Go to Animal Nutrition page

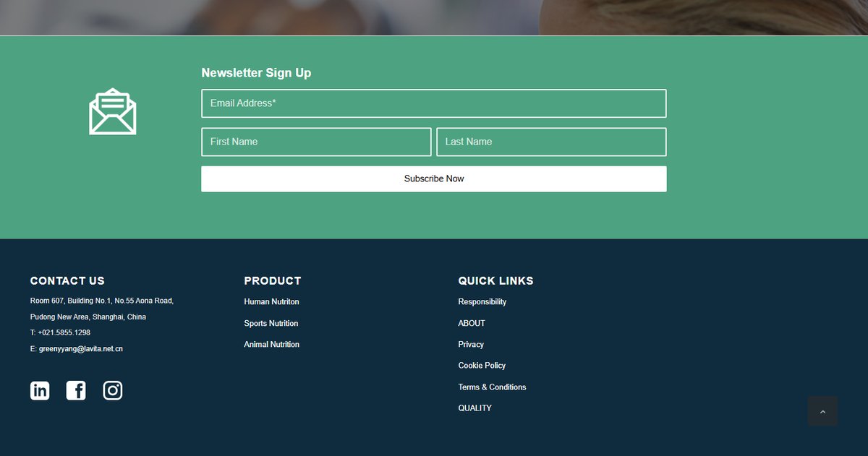[271, 345]
